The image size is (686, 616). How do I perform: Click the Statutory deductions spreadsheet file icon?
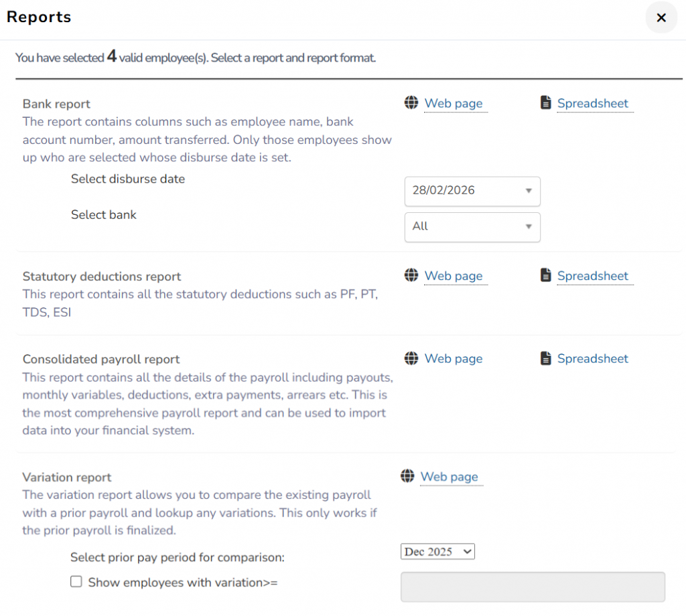(x=546, y=276)
